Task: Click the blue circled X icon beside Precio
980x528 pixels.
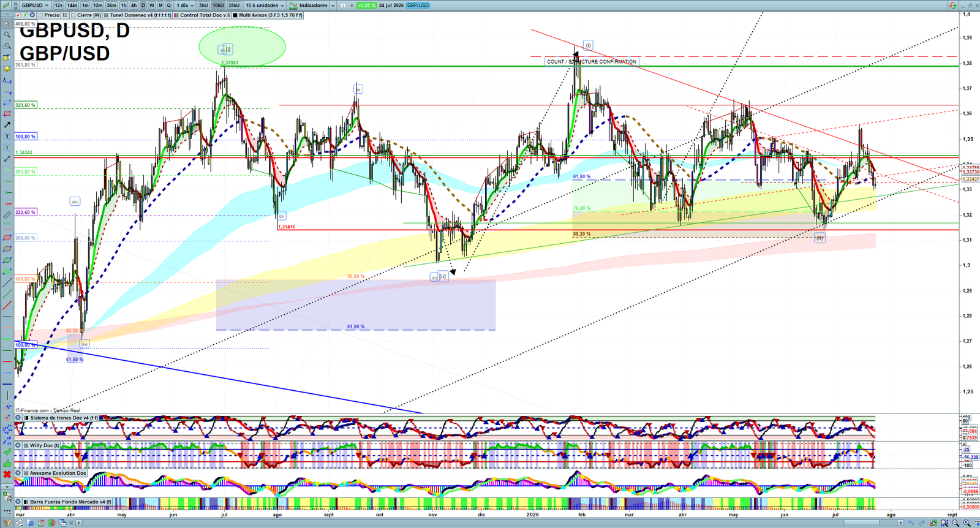Action: pyautogui.click(x=32, y=15)
